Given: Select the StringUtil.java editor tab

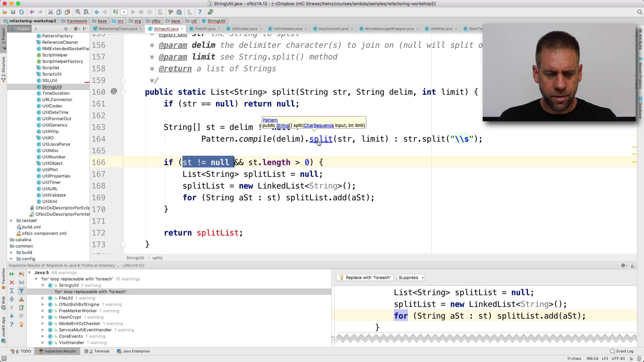Looking at the screenshot, I should click(166, 28).
